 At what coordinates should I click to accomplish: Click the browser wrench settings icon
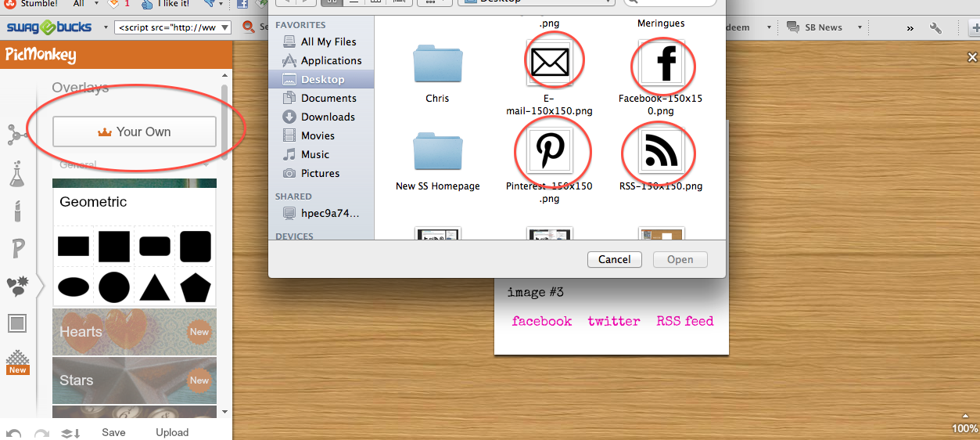(935, 27)
